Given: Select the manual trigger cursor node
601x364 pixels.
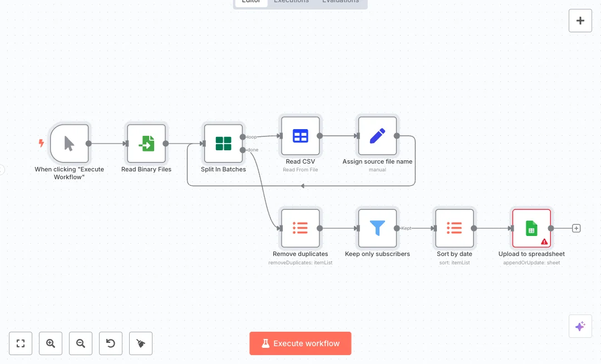Looking at the screenshot, I should (69, 144).
